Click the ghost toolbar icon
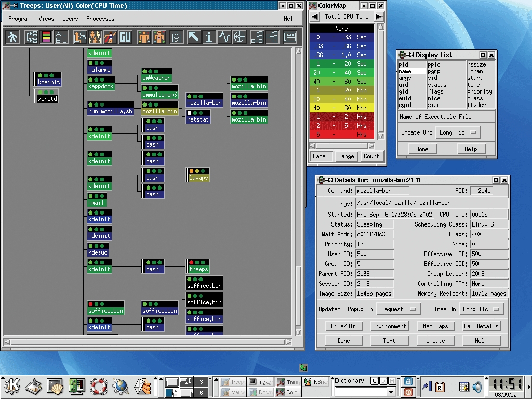The height and width of the screenshot is (399, 532). 176,37
